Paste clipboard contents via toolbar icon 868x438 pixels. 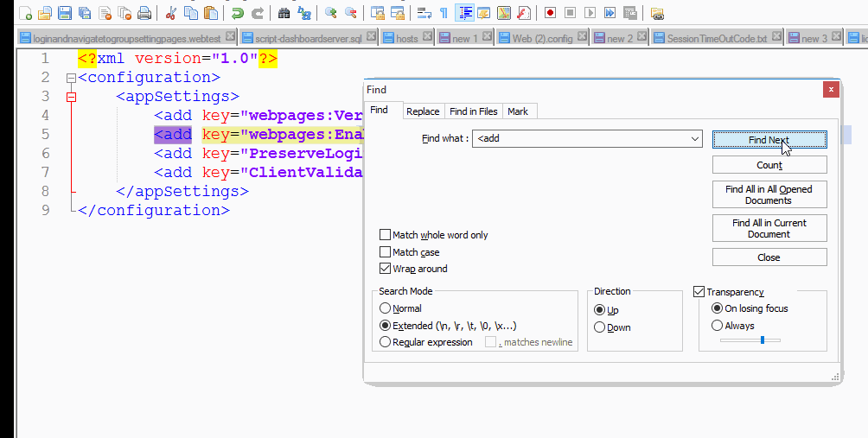coord(210,13)
